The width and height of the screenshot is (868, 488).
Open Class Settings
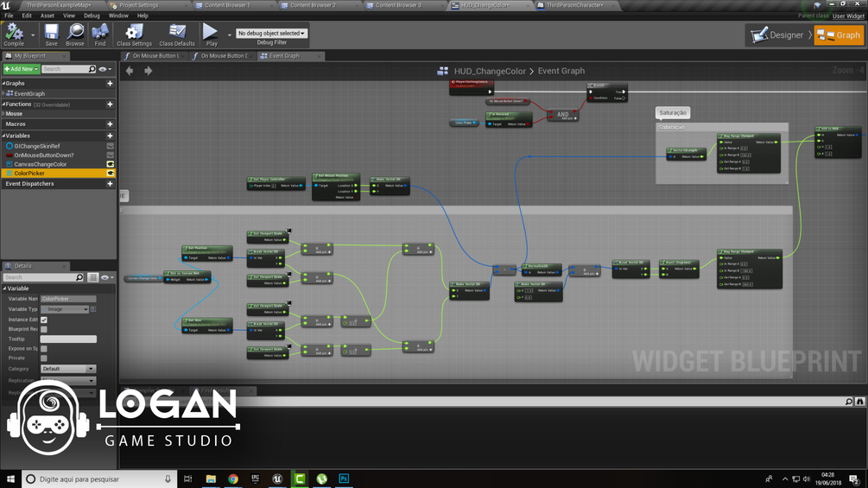click(x=134, y=35)
